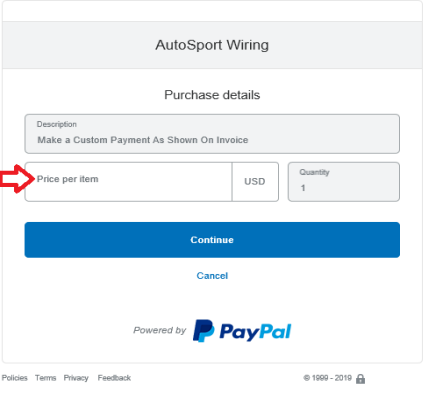Image resolution: width=428 pixels, height=407 pixels.
Task: Click inside the Quantity field
Action: (x=344, y=182)
